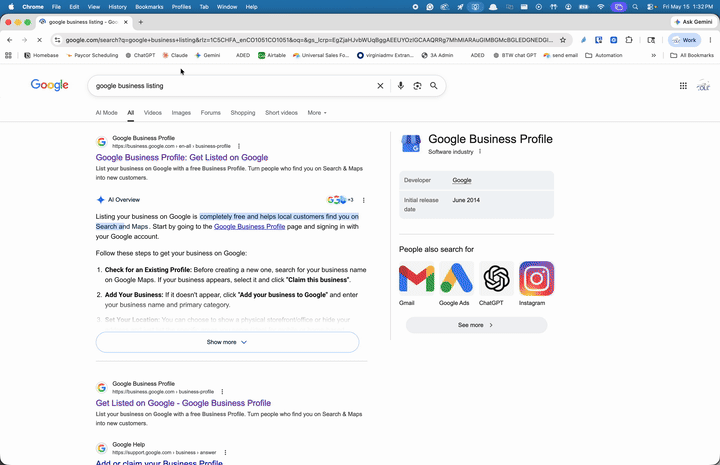
Task: Click into the Google search input field
Action: pos(232,86)
